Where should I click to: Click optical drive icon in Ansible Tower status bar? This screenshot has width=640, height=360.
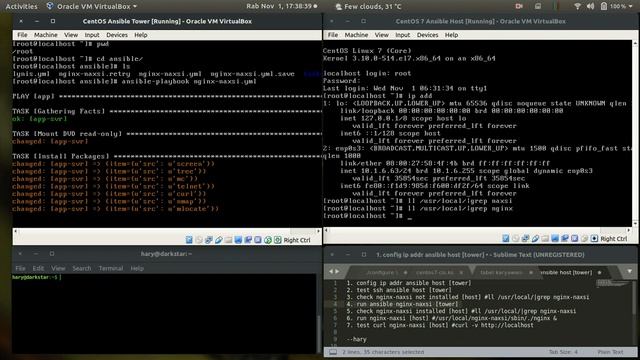tap(199, 240)
